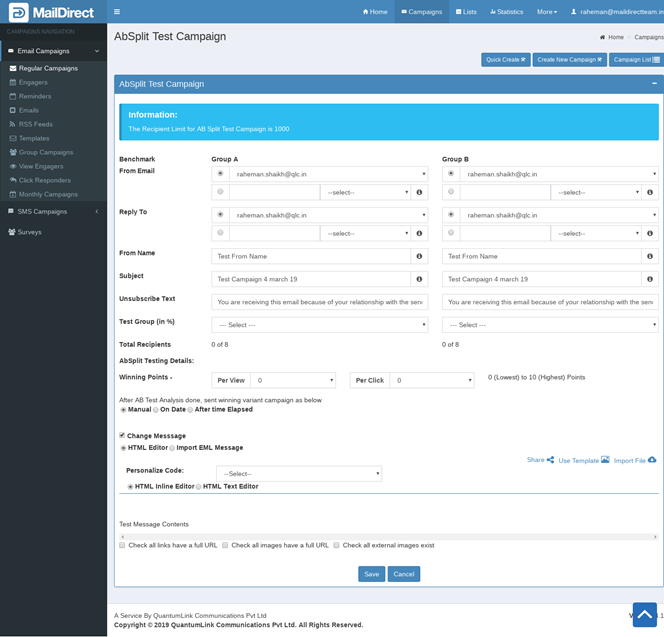Open the Per View points dropdown

(x=292, y=380)
